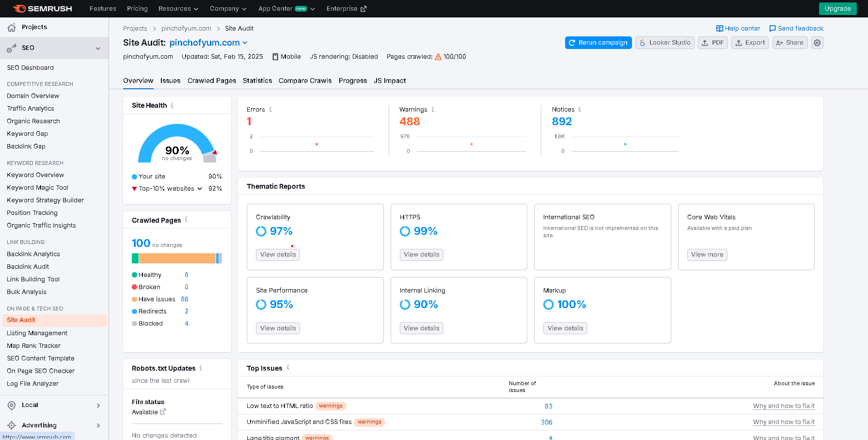This screenshot has height=440, width=868.
Task: Open the Domain Overview sidebar item
Action: [33, 96]
